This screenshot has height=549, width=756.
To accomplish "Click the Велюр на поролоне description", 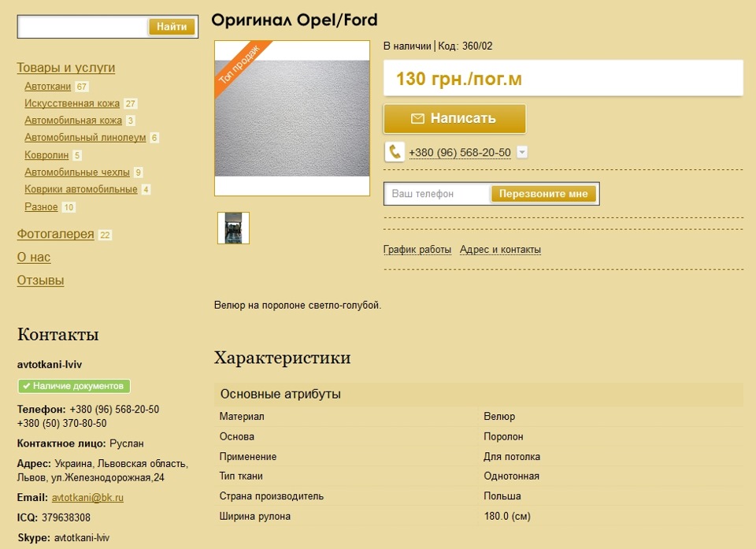I will 298,306.
